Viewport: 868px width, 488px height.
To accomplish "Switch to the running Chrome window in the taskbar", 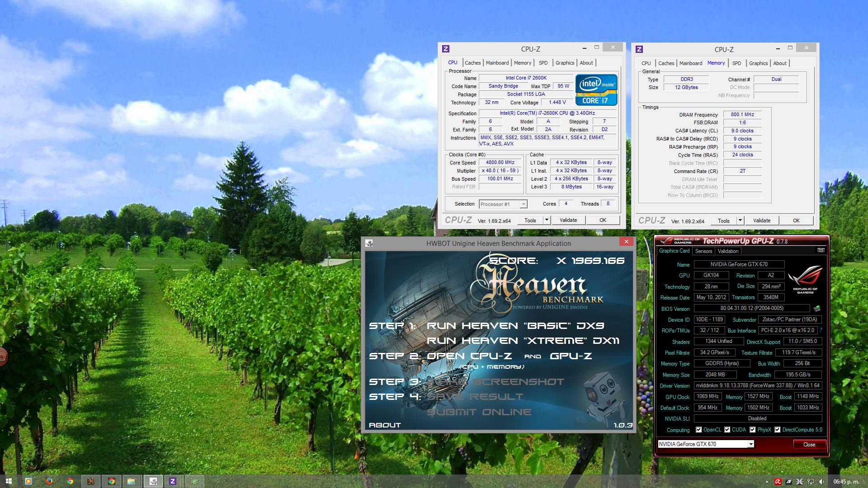I will [112, 481].
